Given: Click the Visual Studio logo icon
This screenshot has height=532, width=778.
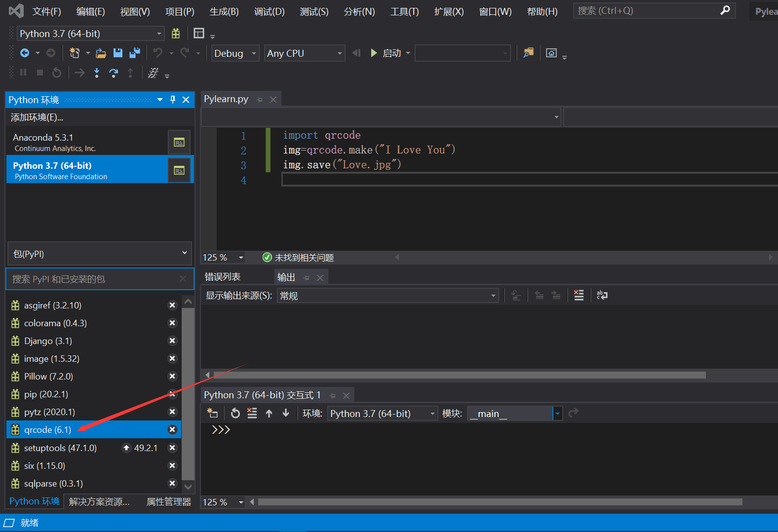Looking at the screenshot, I should tap(16, 11).
